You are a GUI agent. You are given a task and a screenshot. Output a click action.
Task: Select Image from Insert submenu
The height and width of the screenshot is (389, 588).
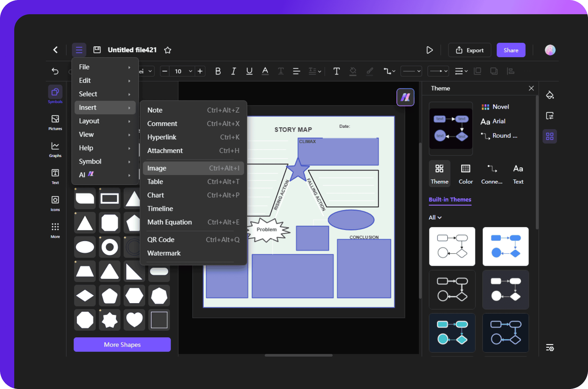click(157, 168)
